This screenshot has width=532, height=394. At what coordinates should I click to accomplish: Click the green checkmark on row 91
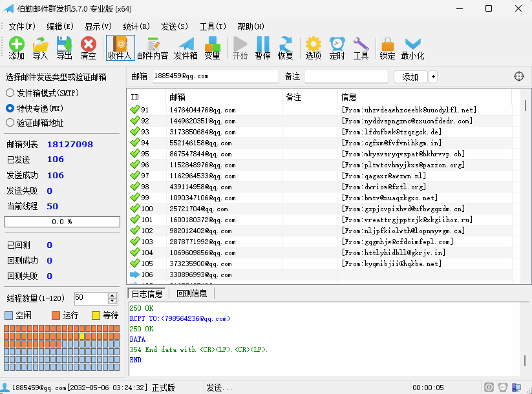(x=135, y=110)
